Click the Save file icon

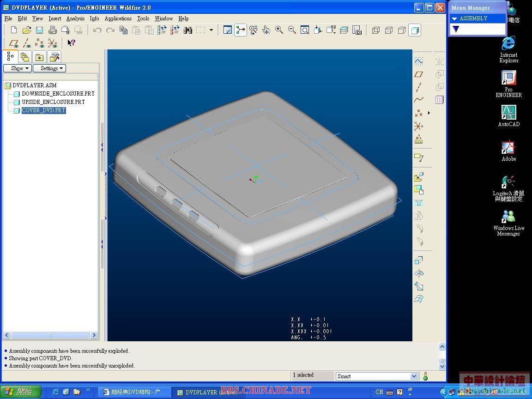click(39, 30)
